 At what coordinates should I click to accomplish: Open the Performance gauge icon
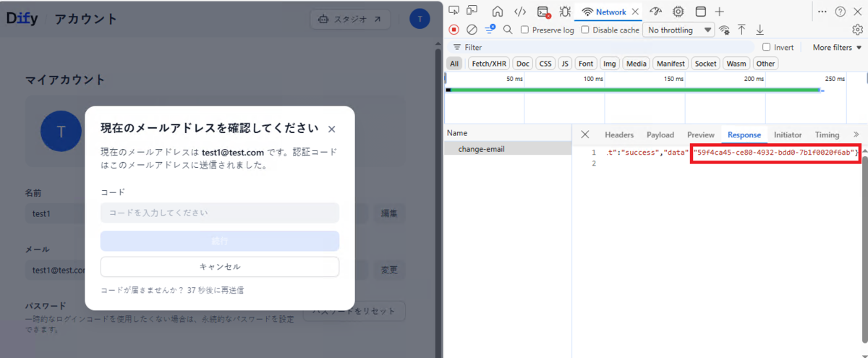pyautogui.click(x=656, y=12)
